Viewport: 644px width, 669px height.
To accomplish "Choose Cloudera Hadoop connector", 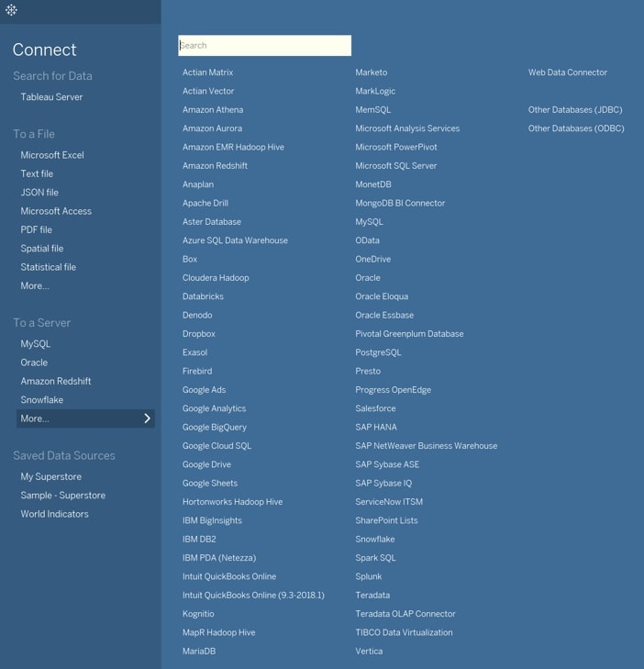I will click(x=216, y=278).
